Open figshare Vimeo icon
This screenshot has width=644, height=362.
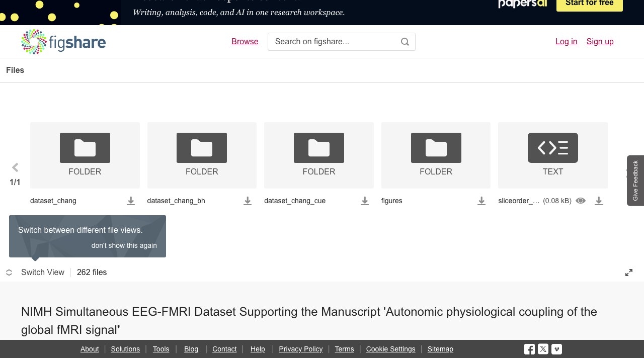tap(556, 349)
